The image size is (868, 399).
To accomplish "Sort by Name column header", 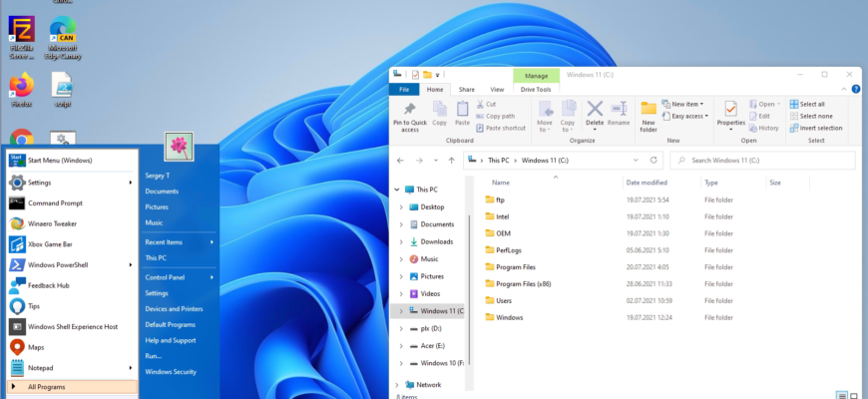I will pyautogui.click(x=501, y=183).
